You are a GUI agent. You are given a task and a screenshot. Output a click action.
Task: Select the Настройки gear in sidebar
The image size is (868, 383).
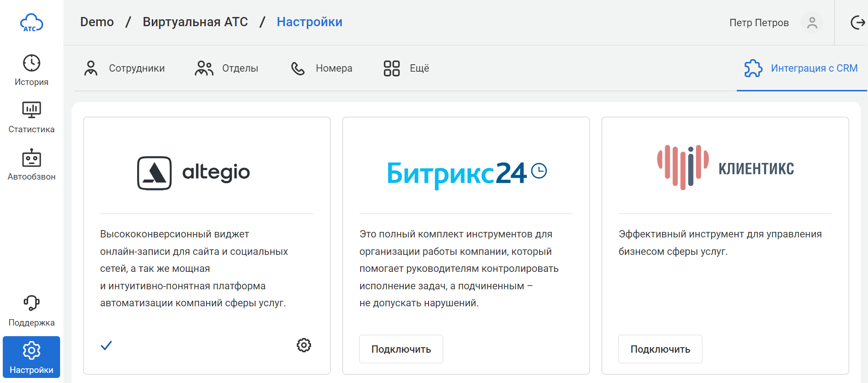[x=31, y=357]
